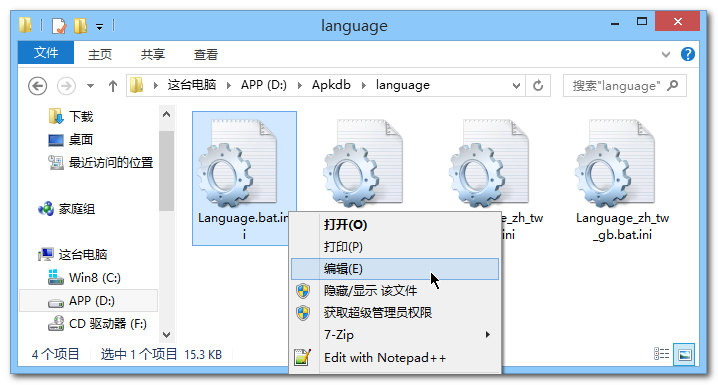Open 下载 in the navigation pane
This screenshot has width=718, height=385.
coord(71,116)
